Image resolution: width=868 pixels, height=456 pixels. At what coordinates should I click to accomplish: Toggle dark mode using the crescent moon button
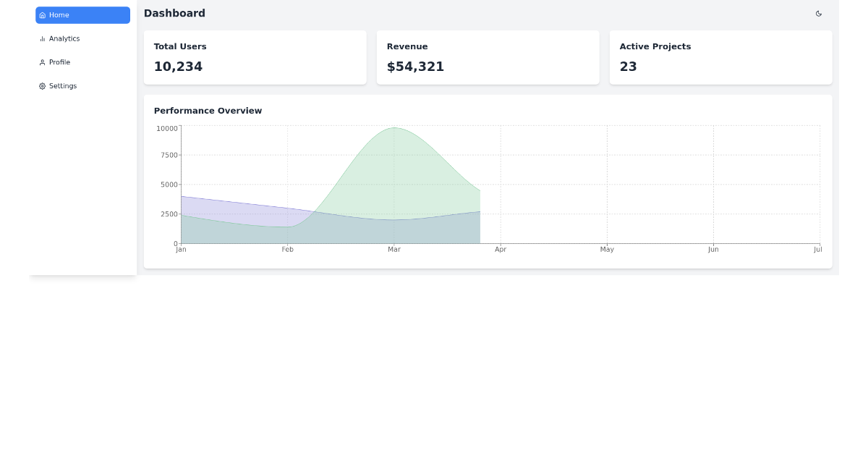(x=818, y=13)
